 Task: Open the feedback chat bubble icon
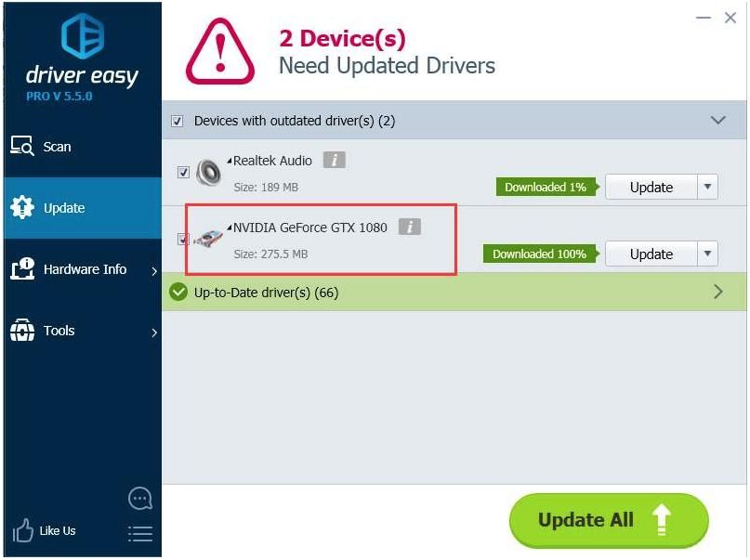click(x=140, y=499)
